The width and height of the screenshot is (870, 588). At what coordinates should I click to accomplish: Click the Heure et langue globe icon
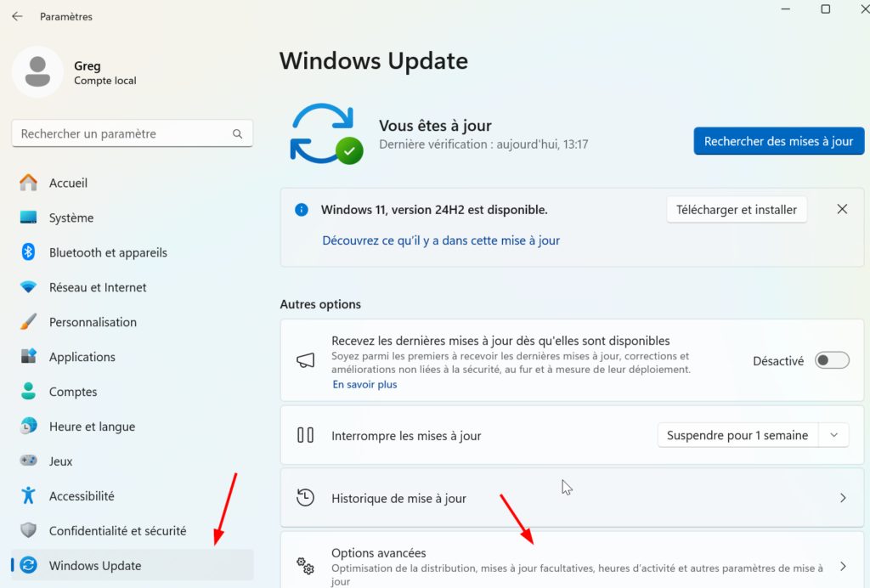coord(28,426)
